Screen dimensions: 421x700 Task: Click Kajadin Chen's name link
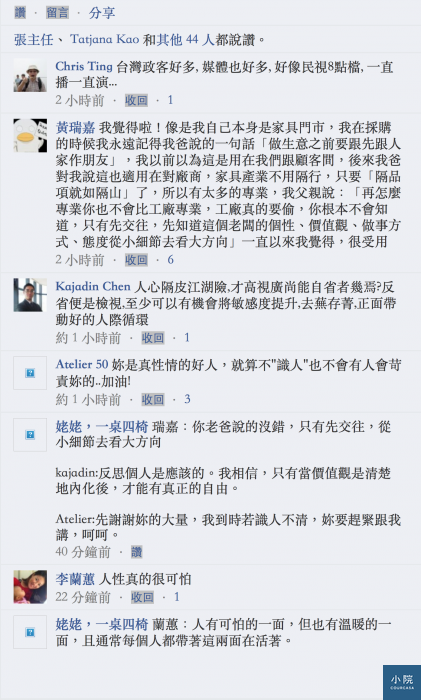click(93, 287)
